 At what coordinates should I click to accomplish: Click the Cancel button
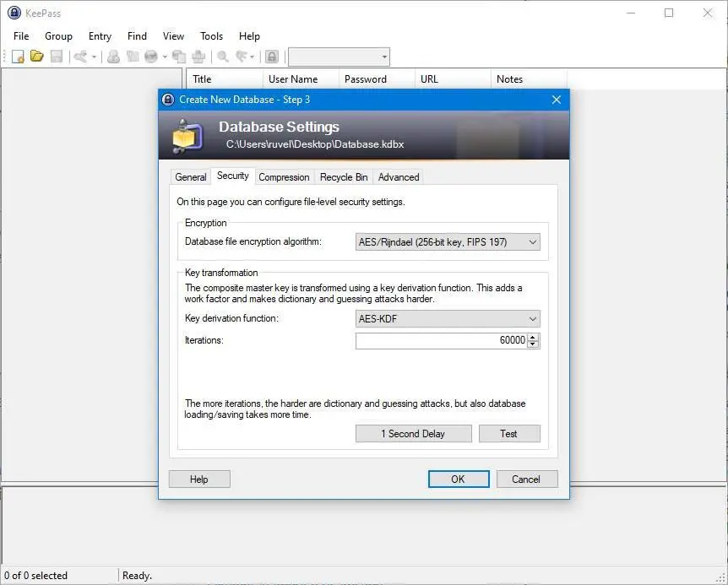tap(526, 479)
